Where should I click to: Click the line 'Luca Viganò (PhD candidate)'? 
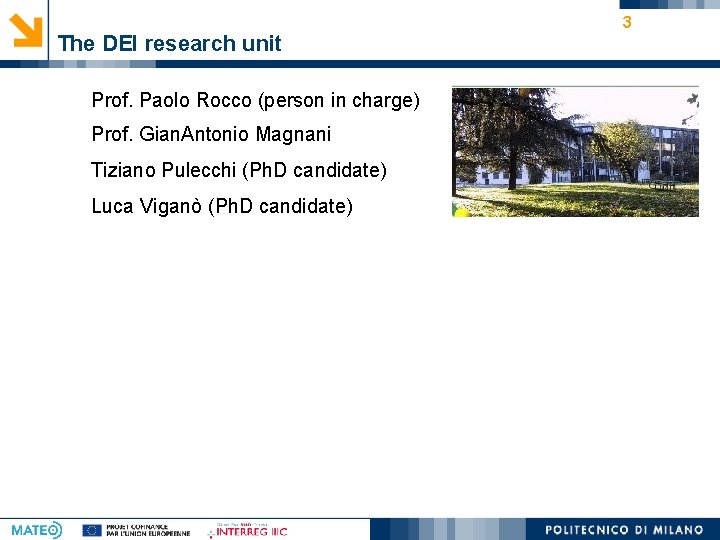[222, 206]
